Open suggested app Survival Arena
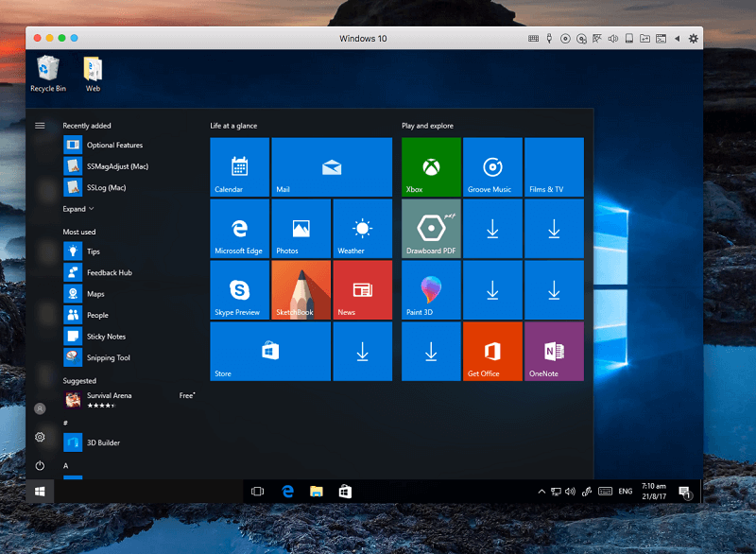Image resolution: width=756 pixels, height=554 pixels. click(x=129, y=400)
